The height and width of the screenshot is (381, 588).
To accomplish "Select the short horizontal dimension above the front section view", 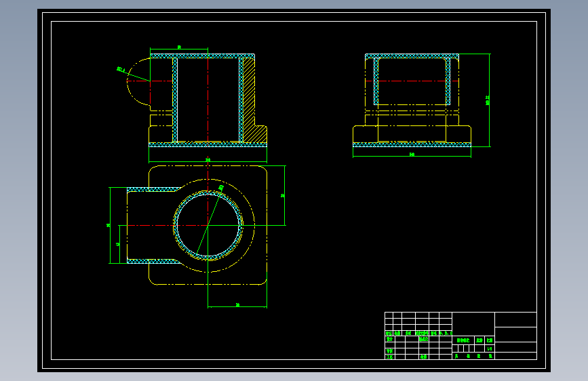I will [x=179, y=48].
